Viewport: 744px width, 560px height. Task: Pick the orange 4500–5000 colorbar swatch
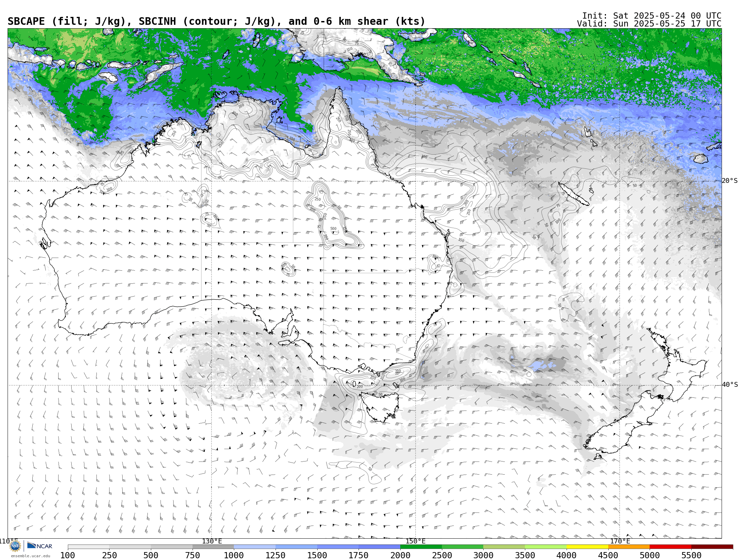[629, 547]
